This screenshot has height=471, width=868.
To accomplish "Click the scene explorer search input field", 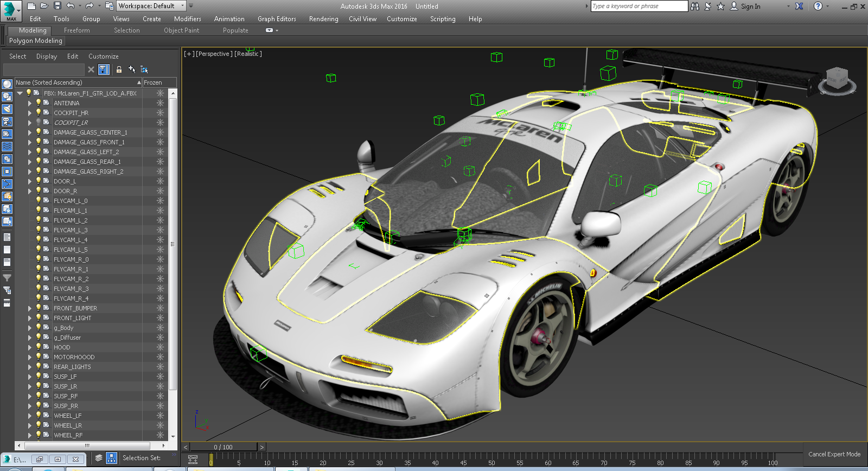I will [x=44, y=69].
